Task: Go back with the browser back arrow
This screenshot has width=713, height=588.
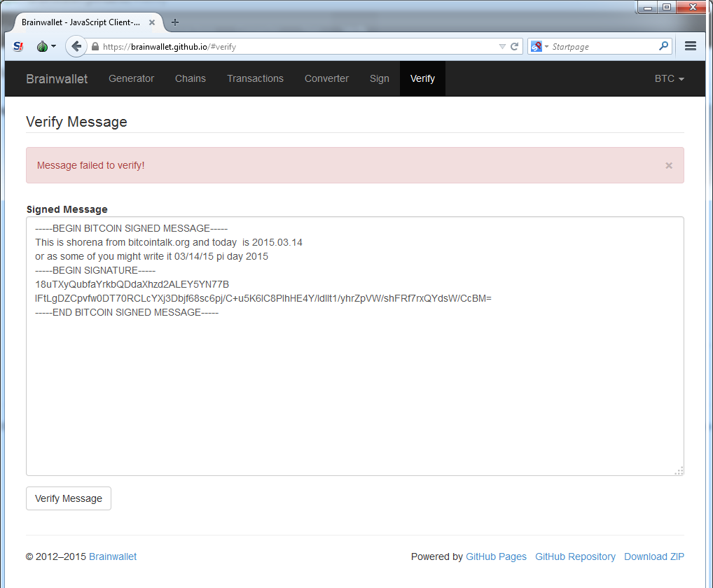Action: click(76, 46)
